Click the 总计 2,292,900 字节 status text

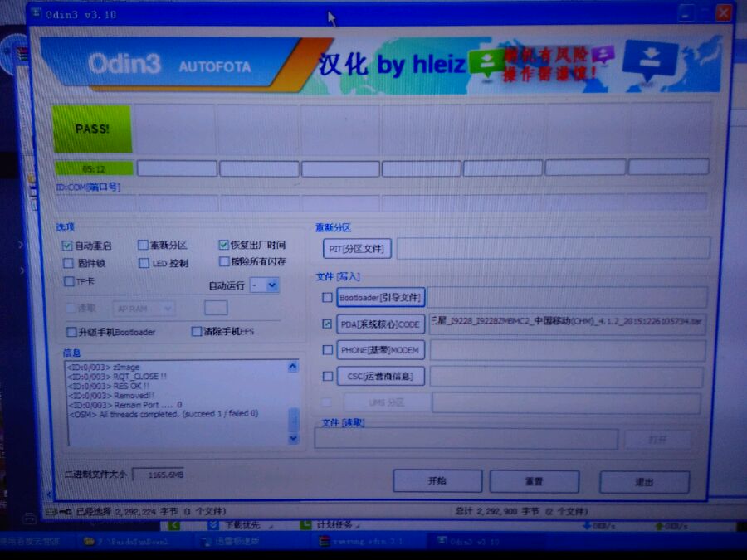520,511
